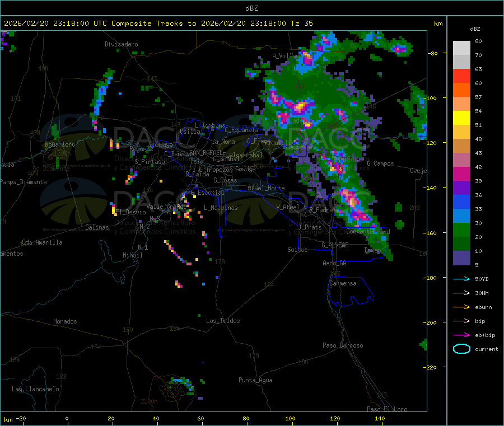Pick the yellow 51–54 dBZ legend swatch

pyautogui.click(x=461, y=118)
